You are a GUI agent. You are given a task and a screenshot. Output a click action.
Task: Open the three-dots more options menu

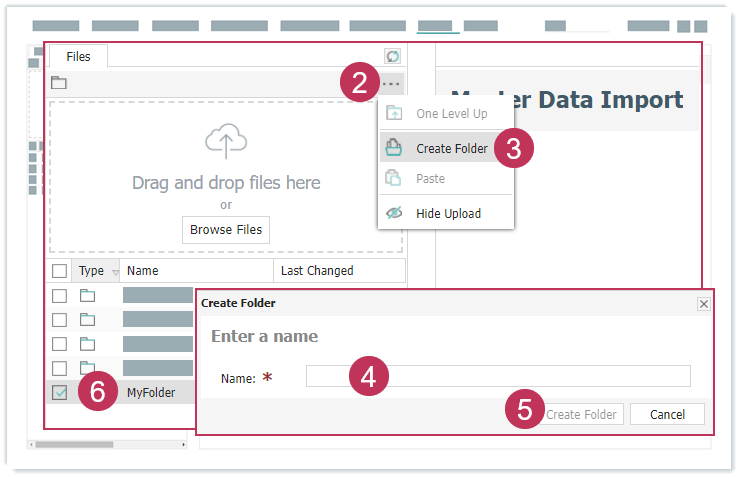point(390,83)
